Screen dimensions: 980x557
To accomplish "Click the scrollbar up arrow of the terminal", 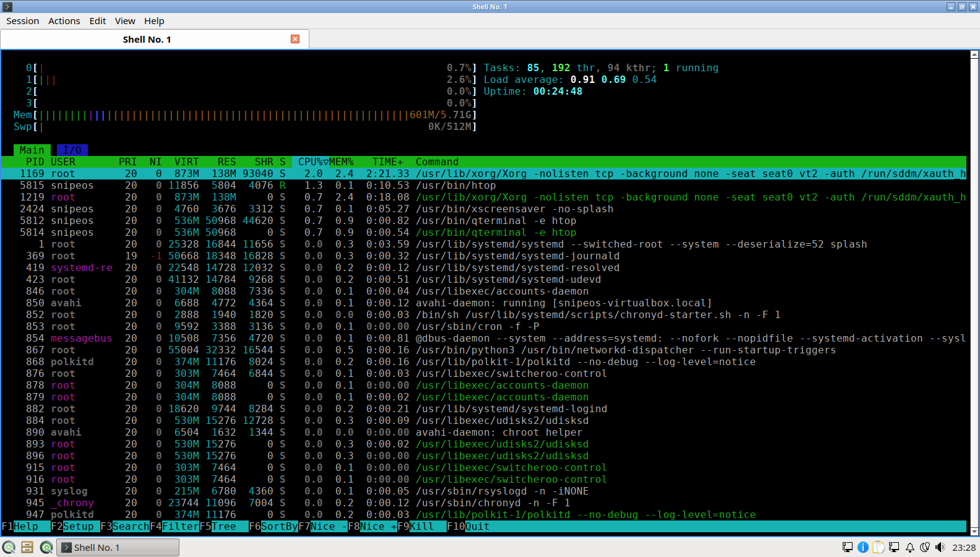I will click(974, 55).
